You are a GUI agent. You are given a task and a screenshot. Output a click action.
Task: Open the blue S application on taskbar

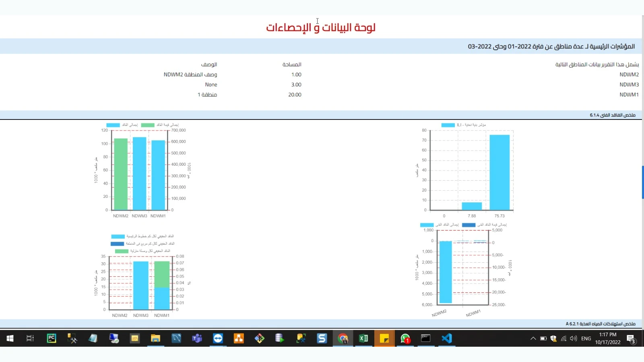[322, 338]
